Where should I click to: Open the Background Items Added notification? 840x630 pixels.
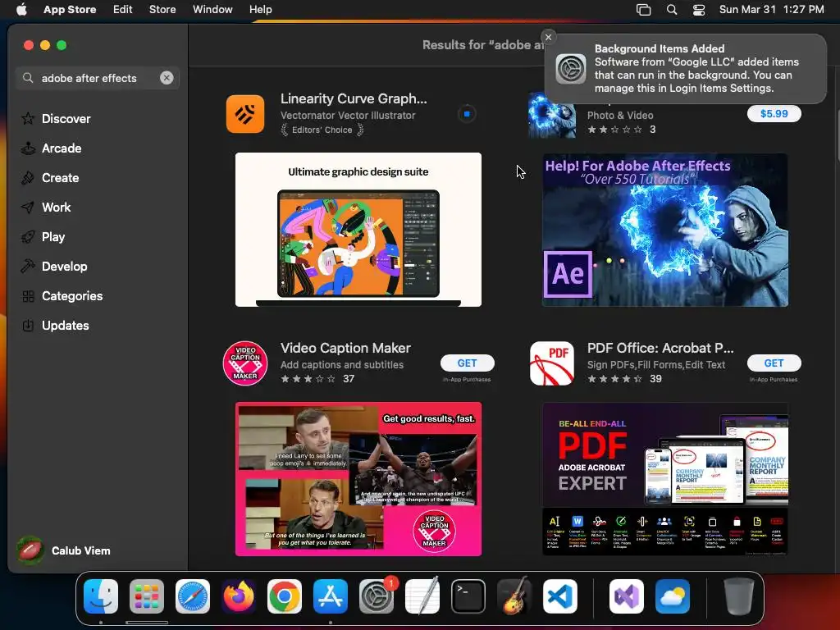[686, 69]
